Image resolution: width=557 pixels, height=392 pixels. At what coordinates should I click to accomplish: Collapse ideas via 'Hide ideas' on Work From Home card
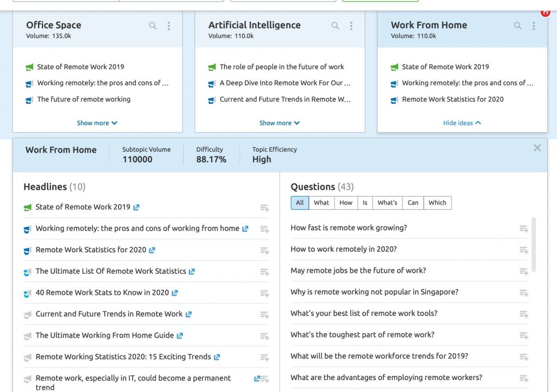click(462, 123)
